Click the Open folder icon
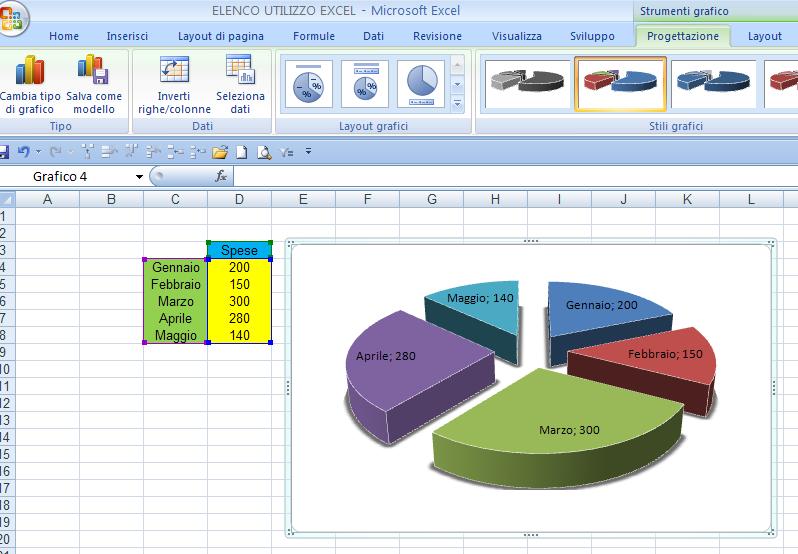Screen dimensions: 798x554 click(220, 152)
